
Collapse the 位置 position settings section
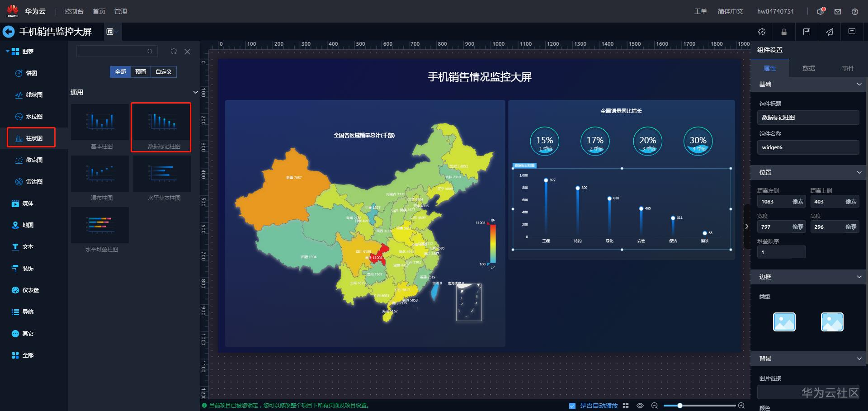[859, 172]
